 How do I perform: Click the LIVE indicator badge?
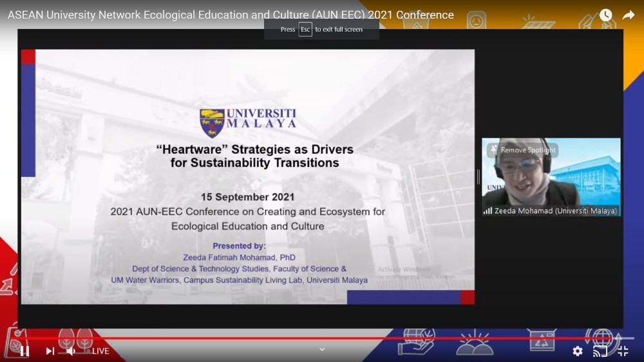[x=100, y=351]
